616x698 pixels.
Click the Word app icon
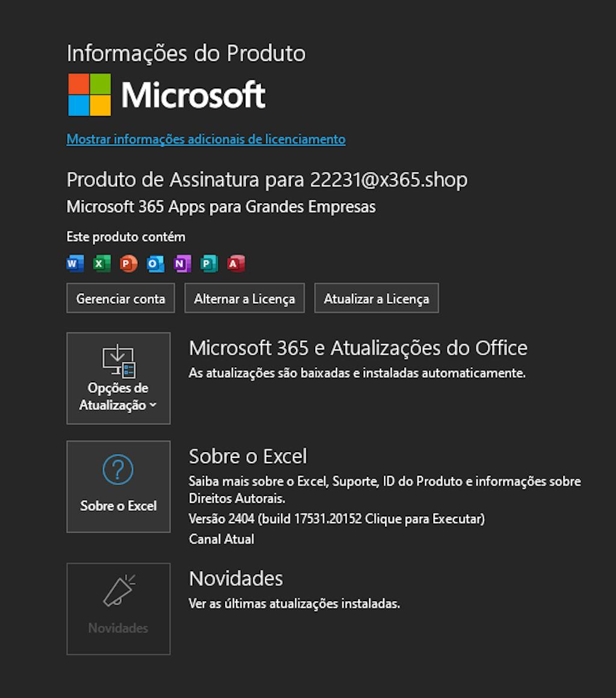[75, 263]
